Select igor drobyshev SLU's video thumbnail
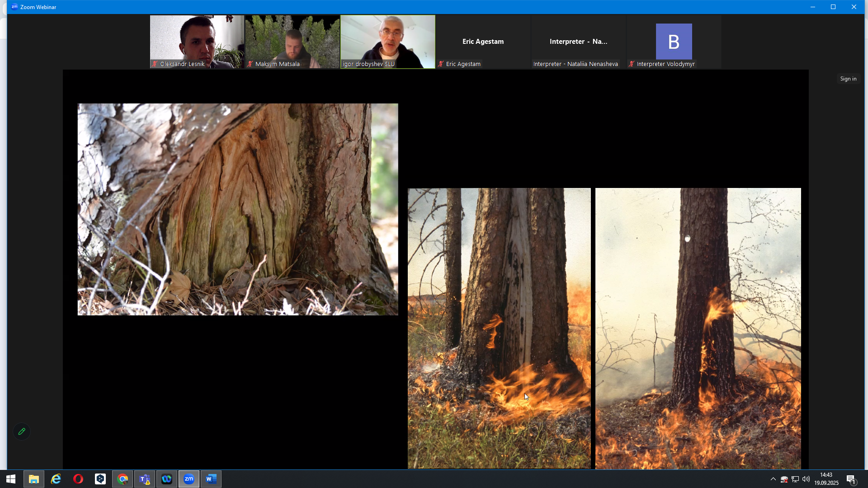Image resolution: width=868 pixels, height=488 pixels. tap(388, 42)
